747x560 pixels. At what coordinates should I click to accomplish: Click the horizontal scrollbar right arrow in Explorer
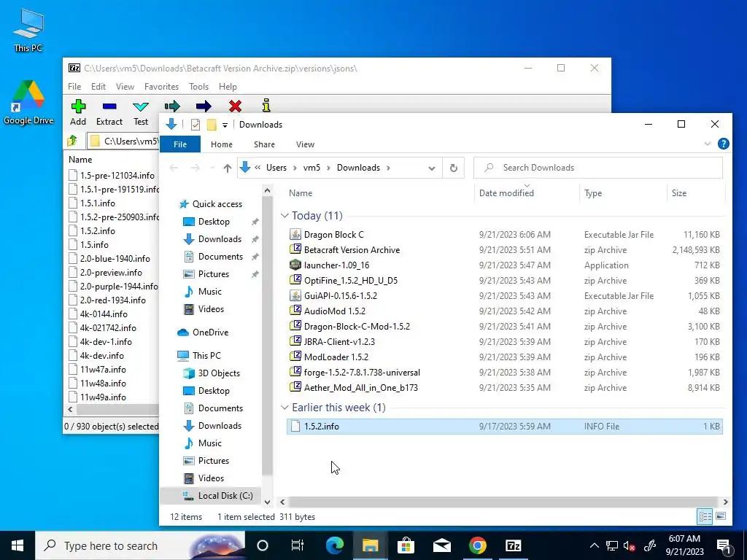click(725, 502)
